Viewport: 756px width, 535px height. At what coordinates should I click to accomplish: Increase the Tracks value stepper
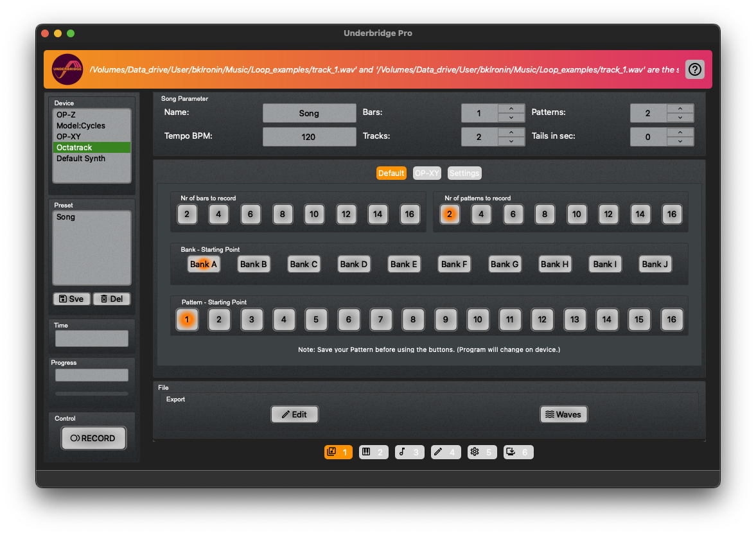511,132
